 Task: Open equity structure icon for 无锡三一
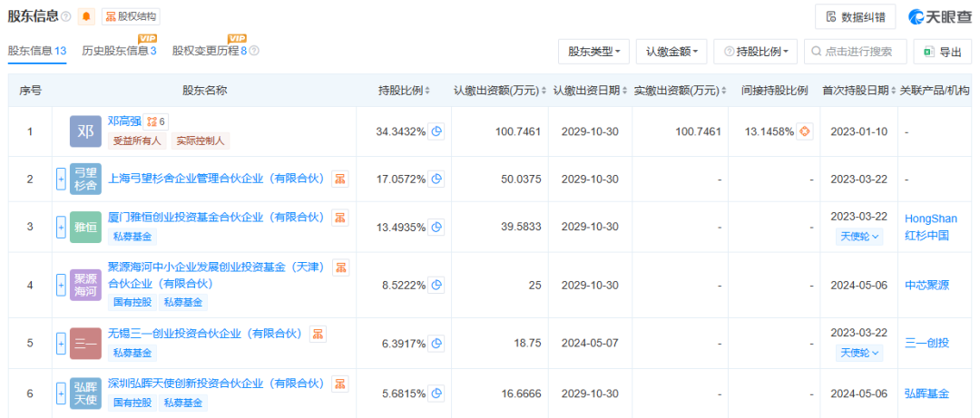pyautogui.click(x=318, y=334)
